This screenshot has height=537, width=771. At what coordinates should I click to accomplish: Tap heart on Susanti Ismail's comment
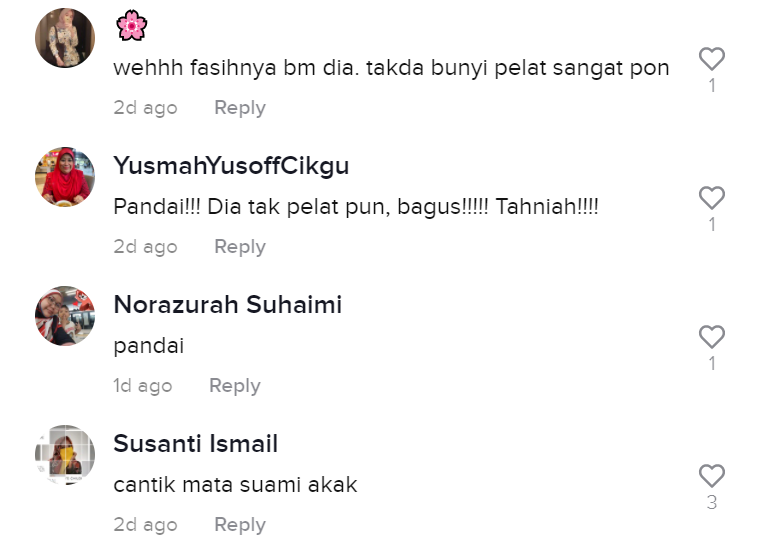[711, 475]
